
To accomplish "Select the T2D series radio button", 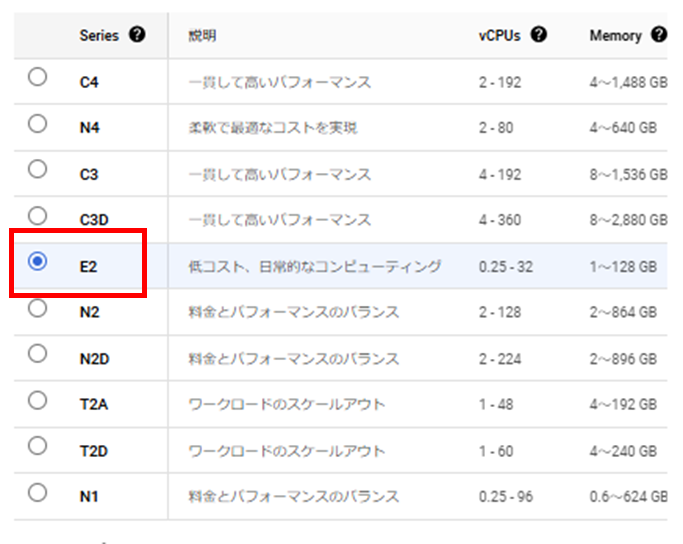I will (37, 446).
